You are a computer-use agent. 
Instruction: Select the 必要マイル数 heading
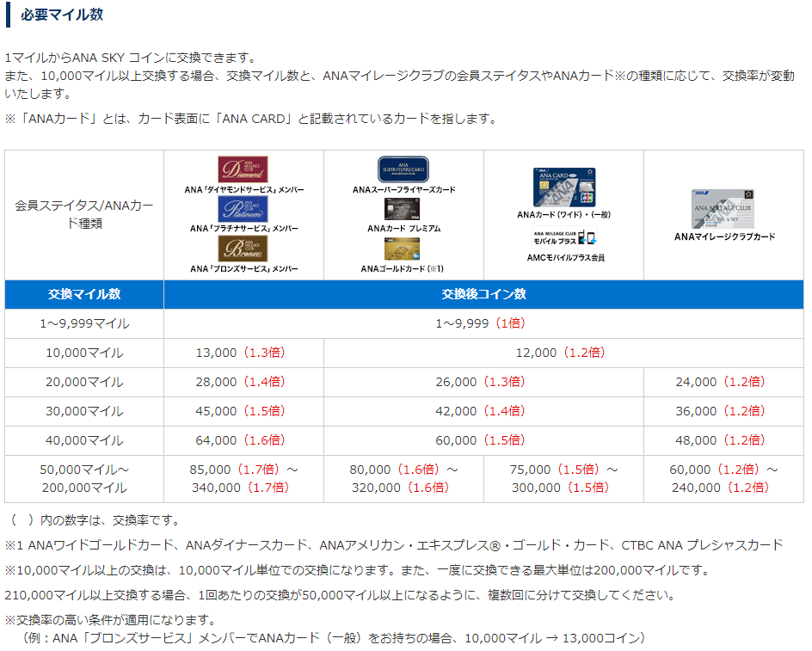[x=62, y=15]
